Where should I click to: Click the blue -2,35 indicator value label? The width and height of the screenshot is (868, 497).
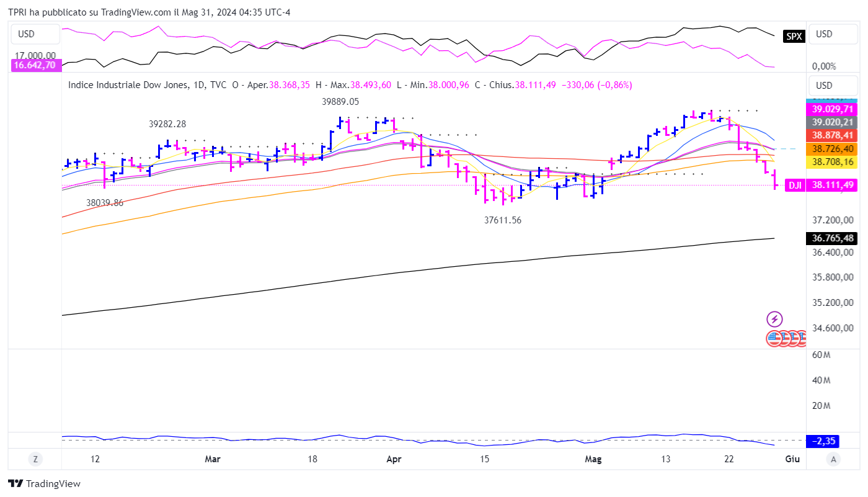[822, 442]
